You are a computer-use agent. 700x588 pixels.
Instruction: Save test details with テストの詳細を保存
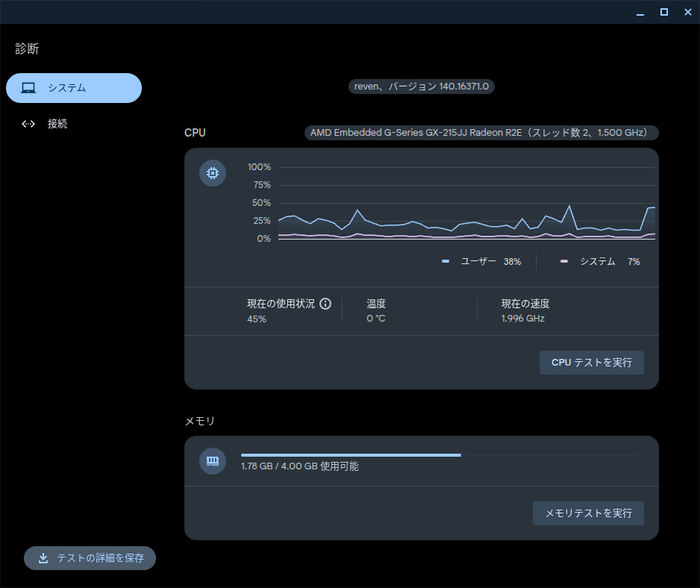90,558
